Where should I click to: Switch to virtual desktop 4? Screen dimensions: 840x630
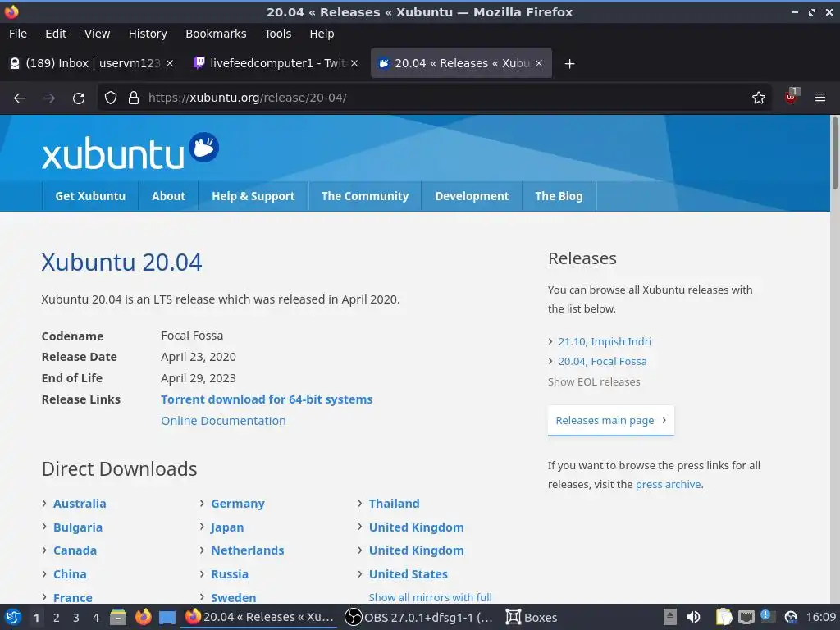95,618
